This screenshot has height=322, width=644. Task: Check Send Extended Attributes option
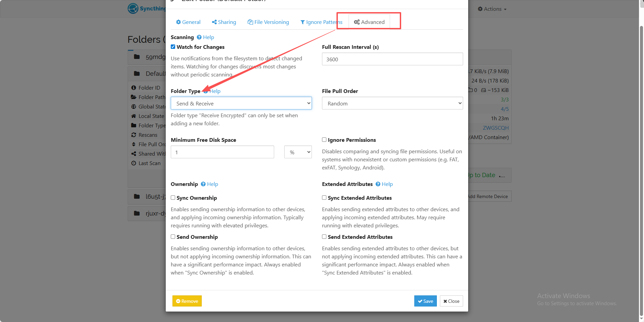324,236
